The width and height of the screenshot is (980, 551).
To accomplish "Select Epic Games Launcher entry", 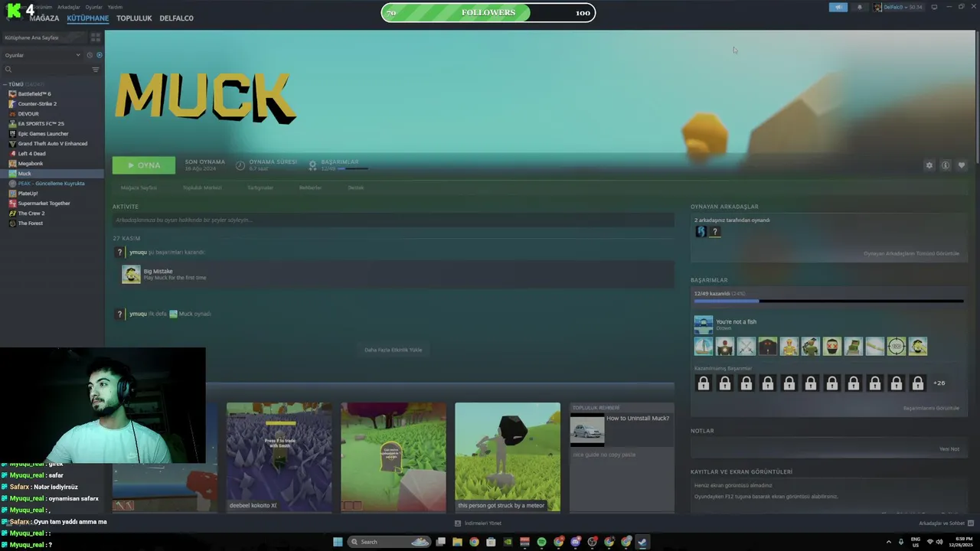I will coord(52,134).
